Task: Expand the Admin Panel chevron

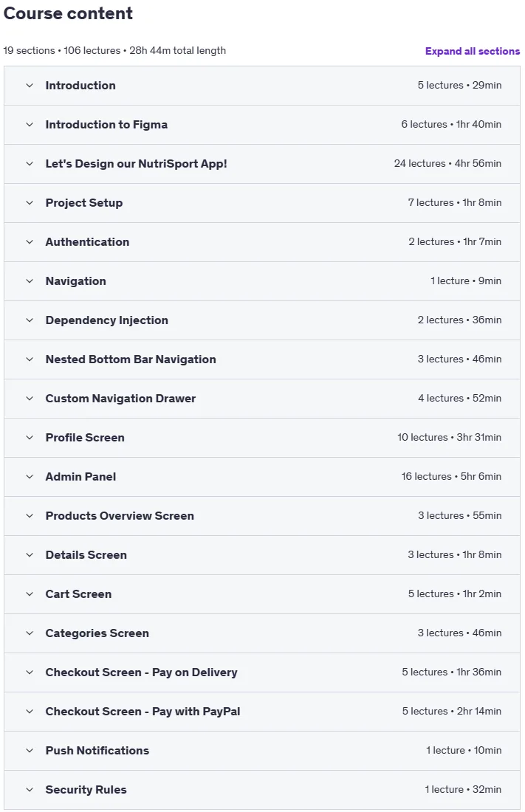Action: [30, 477]
